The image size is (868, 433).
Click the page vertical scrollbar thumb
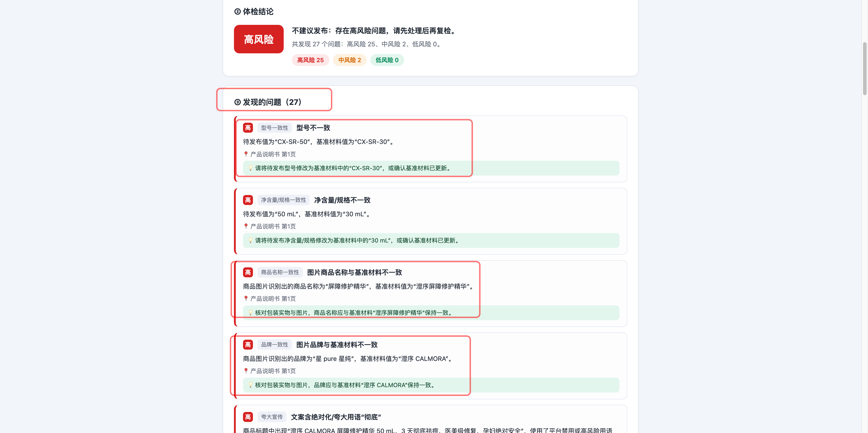865,68
